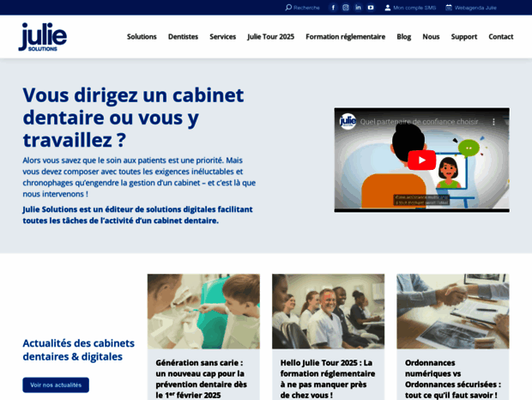Screen dimensions: 532x400
Task: Open the LinkedIn social icon
Action: click(x=358, y=8)
